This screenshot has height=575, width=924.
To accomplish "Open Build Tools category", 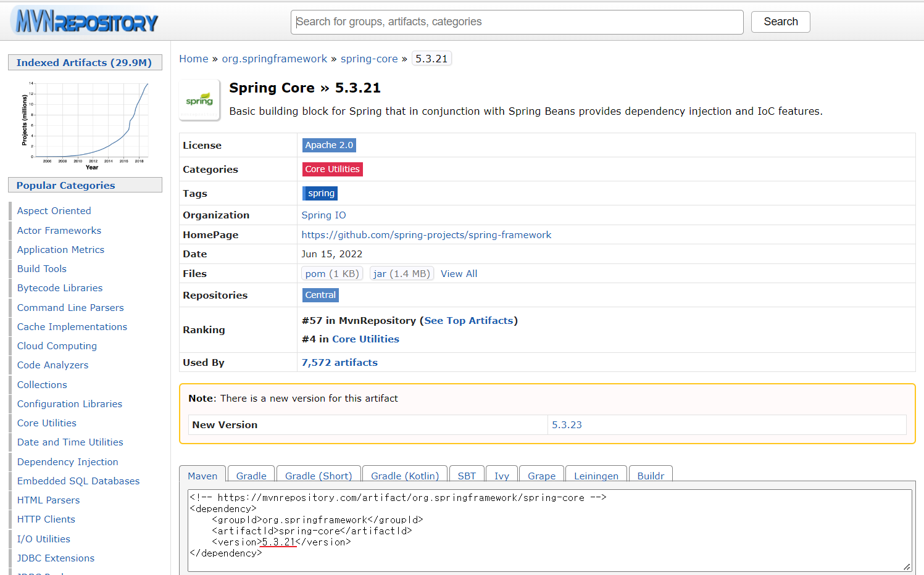I will pos(42,269).
